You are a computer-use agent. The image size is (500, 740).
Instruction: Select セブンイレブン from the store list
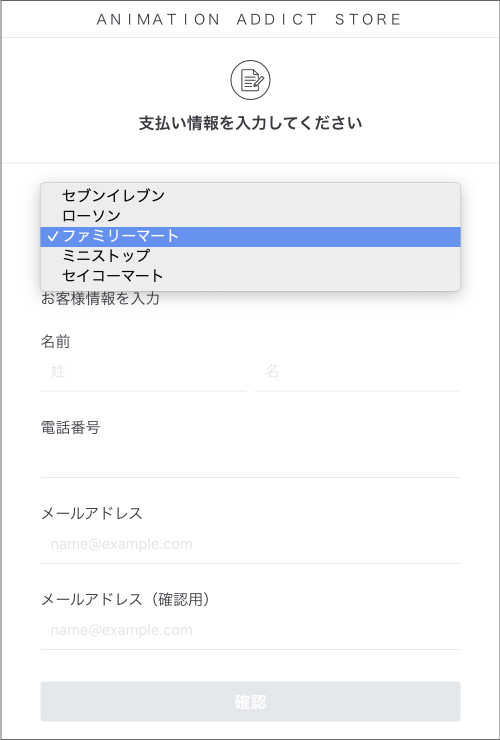coord(250,195)
